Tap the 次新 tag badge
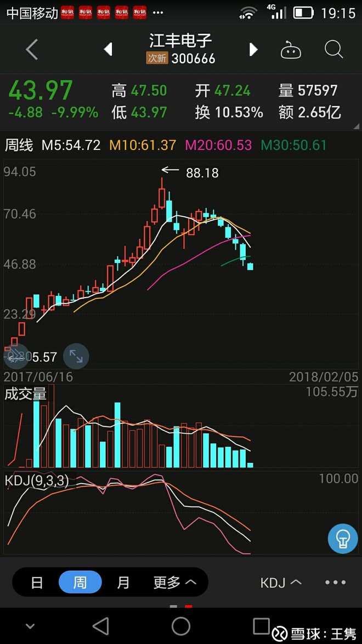The image size is (362, 644). 157,58
